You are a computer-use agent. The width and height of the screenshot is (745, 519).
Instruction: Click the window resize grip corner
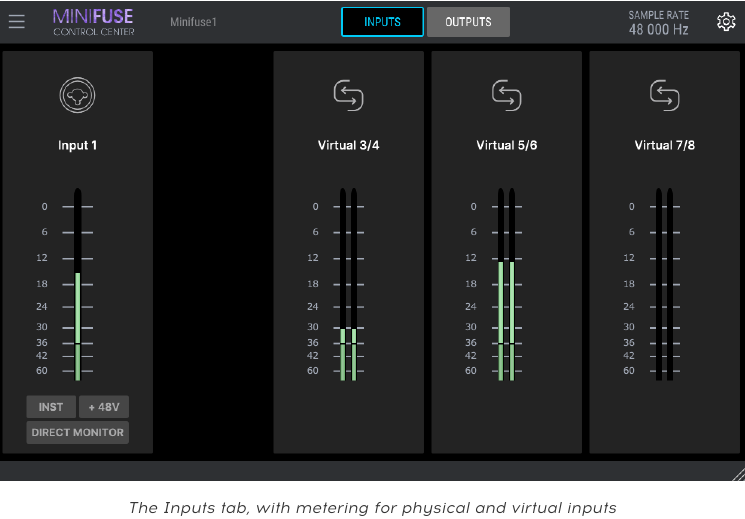point(739,474)
